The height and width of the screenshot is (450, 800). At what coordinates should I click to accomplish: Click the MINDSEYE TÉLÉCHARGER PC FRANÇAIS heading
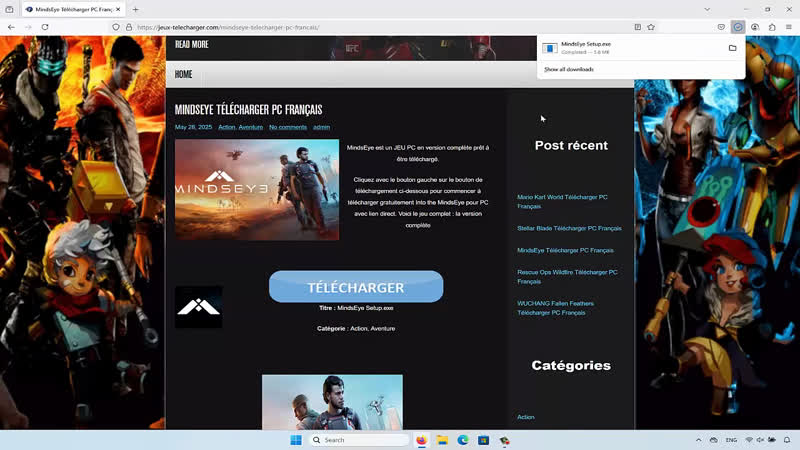coord(248,109)
